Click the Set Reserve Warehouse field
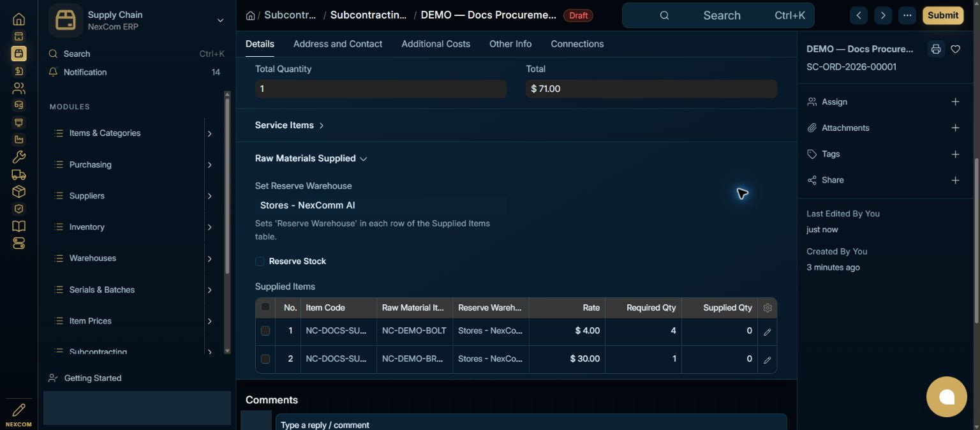 381,205
